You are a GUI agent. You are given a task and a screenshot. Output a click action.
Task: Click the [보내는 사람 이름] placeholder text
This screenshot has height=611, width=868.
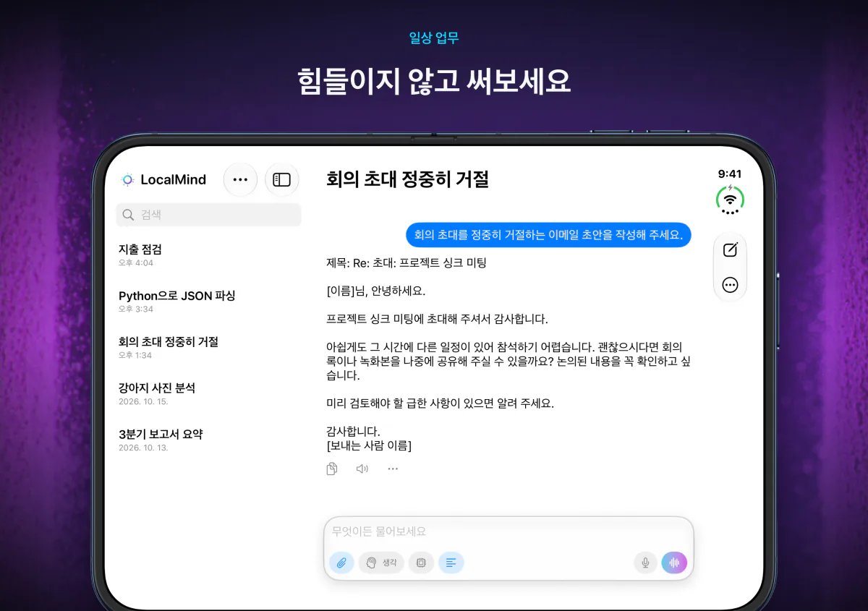(x=369, y=445)
